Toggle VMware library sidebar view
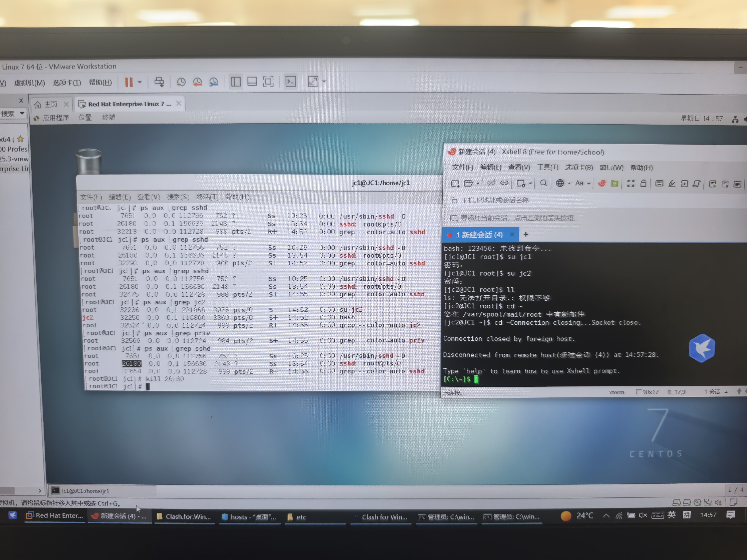747x560 pixels. tap(236, 82)
